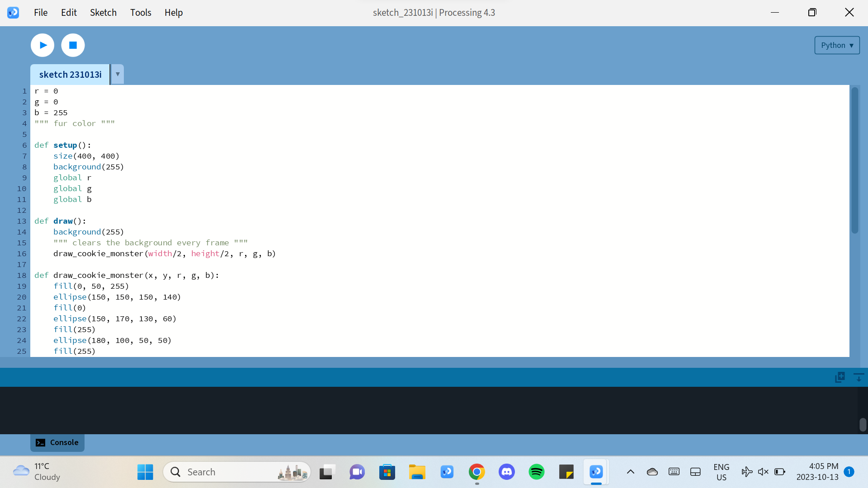Open Spotify from the taskbar
Viewport: 868px width, 488px height.
click(x=537, y=472)
